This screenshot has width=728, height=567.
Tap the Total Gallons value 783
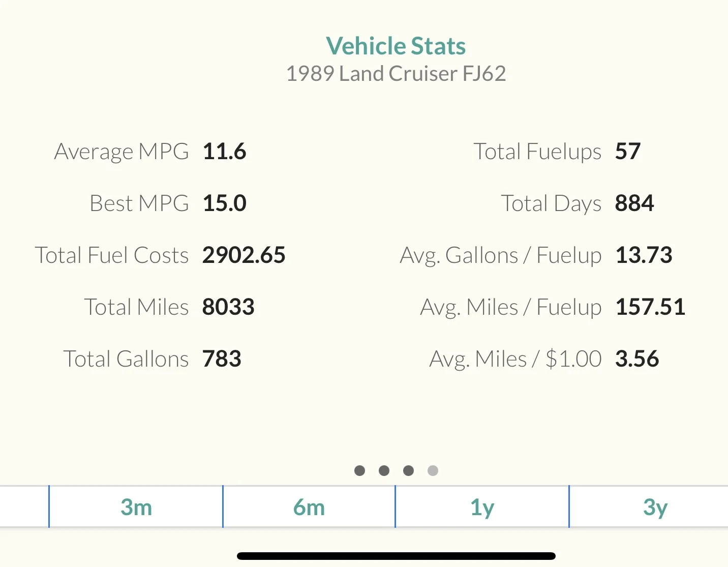tap(222, 359)
